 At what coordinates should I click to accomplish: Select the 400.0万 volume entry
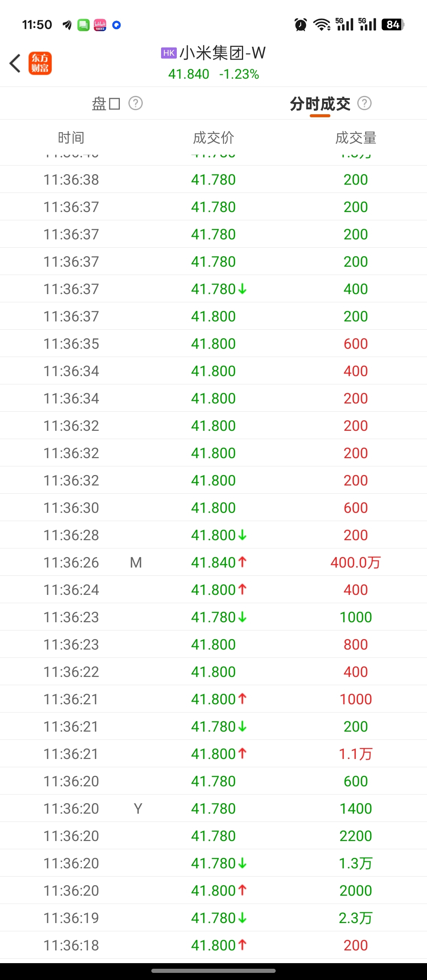pos(355,562)
